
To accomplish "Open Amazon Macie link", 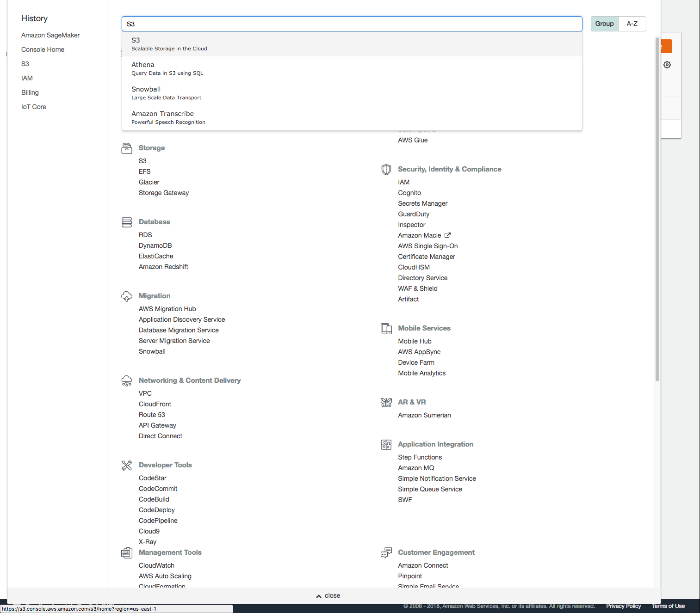I will click(x=420, y=235).
